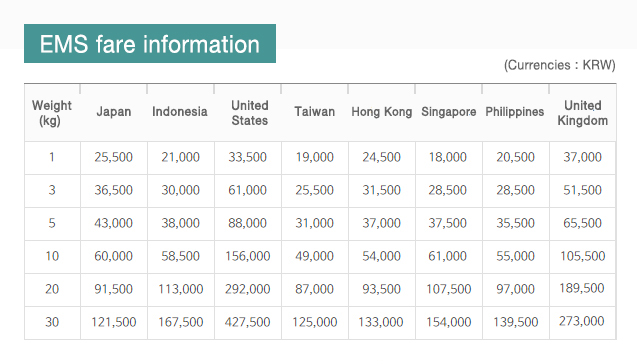
Task: Click Japan 10 kg fare 60,000
Action: [x=113, y=256]
